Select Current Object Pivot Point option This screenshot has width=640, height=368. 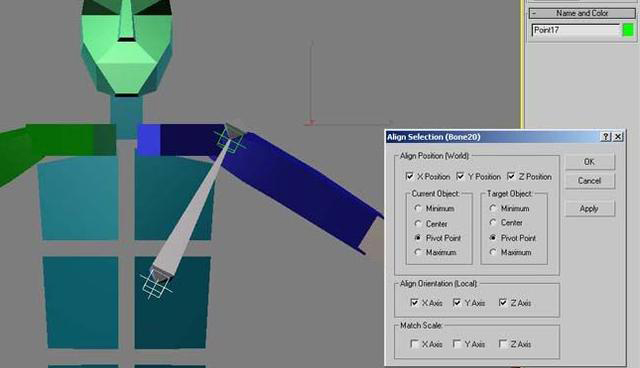[418, 237]
